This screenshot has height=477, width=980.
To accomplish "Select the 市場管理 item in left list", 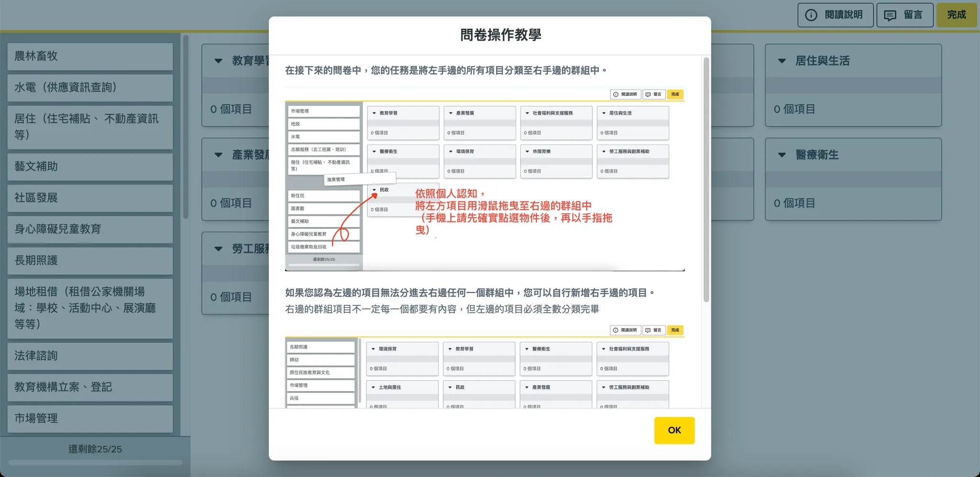I will (90, 419).
